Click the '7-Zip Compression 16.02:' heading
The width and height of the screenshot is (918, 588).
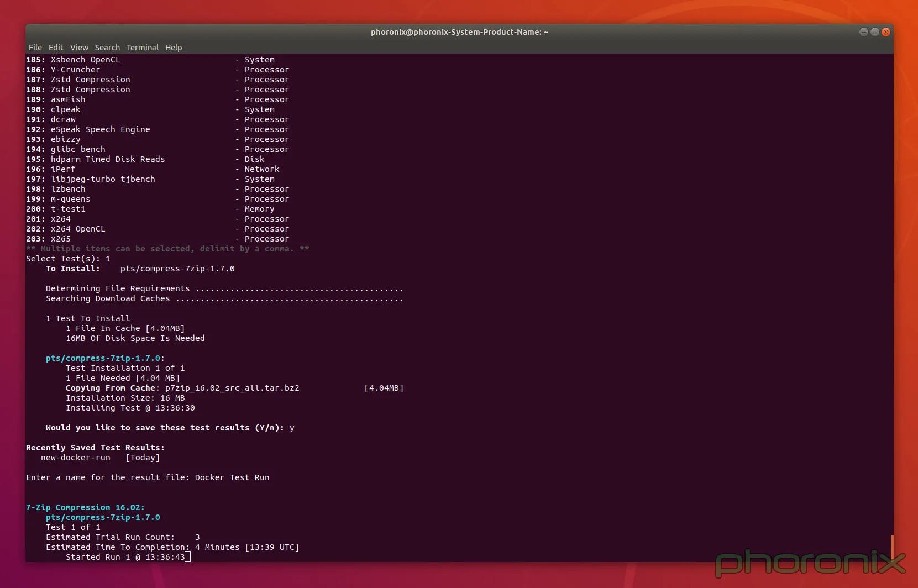[85, 507]
